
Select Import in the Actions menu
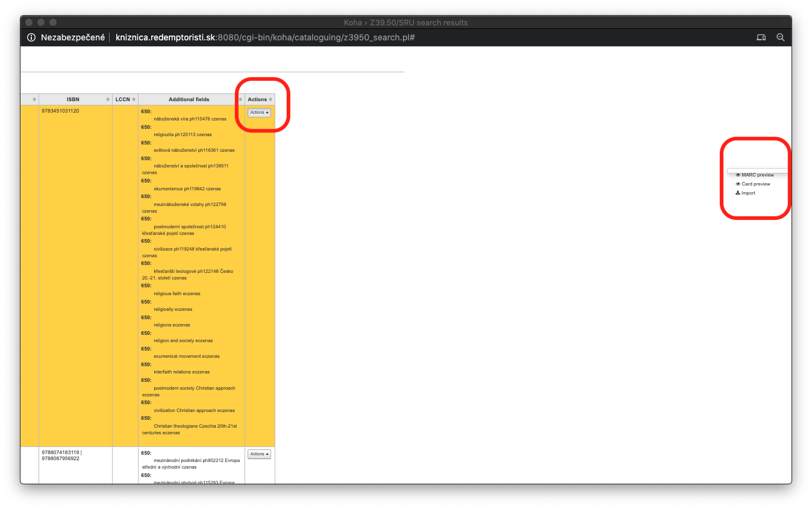pyautogui.click(x=748, y=193)
